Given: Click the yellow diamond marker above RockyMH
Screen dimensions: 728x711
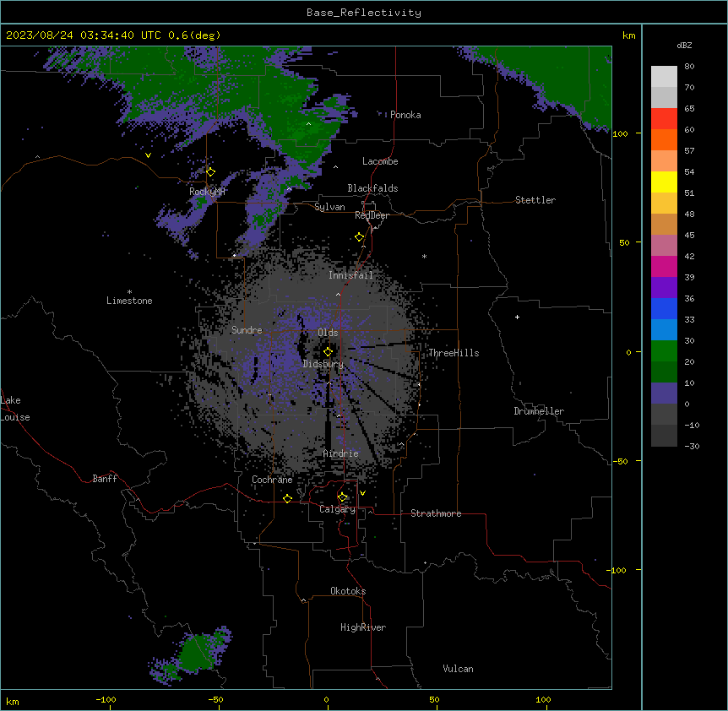Looking at the screenshot, I should click(210, 171).
